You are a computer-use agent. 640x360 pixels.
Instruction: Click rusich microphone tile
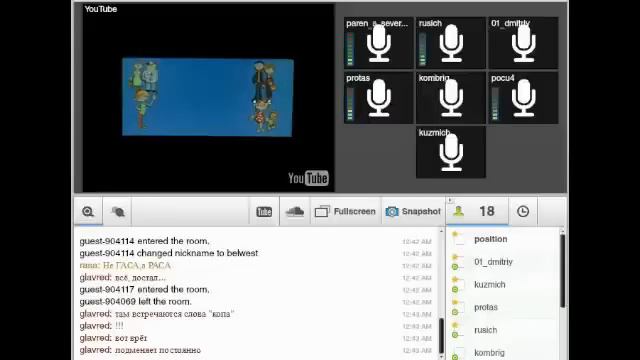point(451,43)
